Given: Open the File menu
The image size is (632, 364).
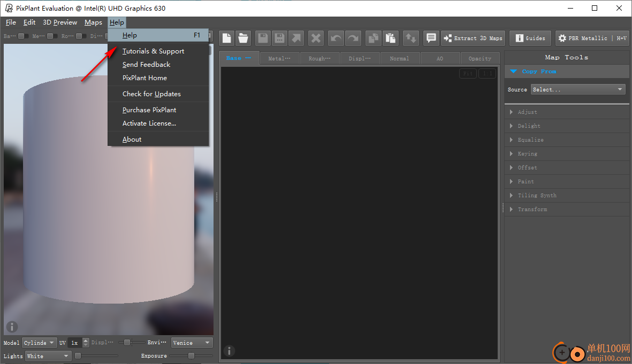Looking at the screenshot, I should (x=11, y=22).
